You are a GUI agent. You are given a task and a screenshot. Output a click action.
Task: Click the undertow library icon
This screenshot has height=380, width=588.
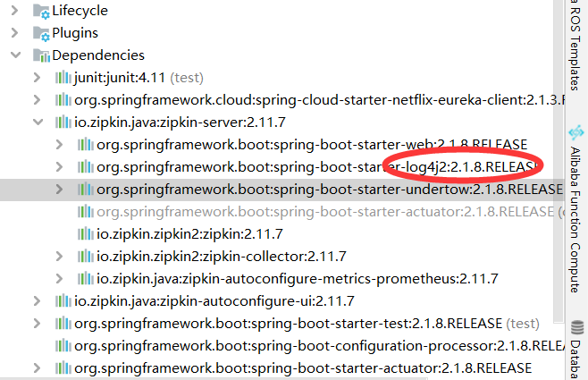click(x=86, y=189)
